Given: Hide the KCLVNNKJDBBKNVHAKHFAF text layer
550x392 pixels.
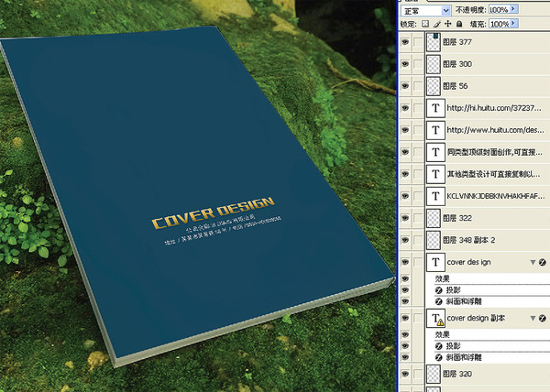Looking at the screenshot, I should 405,196.
